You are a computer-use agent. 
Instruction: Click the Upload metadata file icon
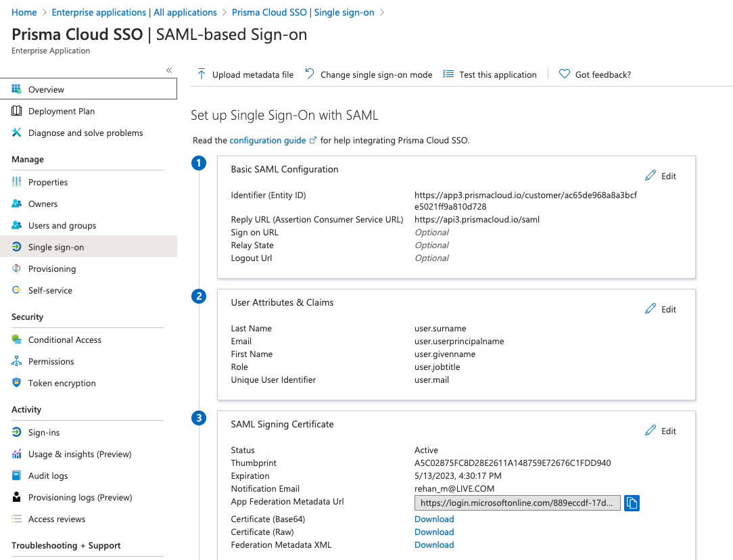coord(202,74)
